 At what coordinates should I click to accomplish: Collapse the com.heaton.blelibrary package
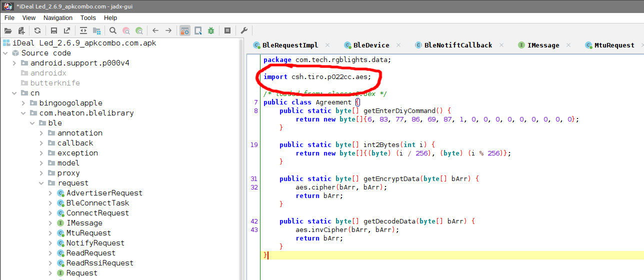coord(23,113)
